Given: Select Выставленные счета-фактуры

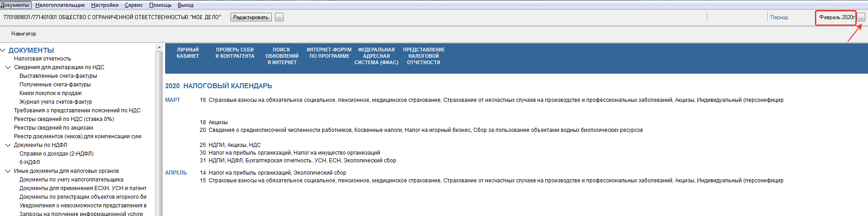Looking at the screenshot, I should (58, 76).
